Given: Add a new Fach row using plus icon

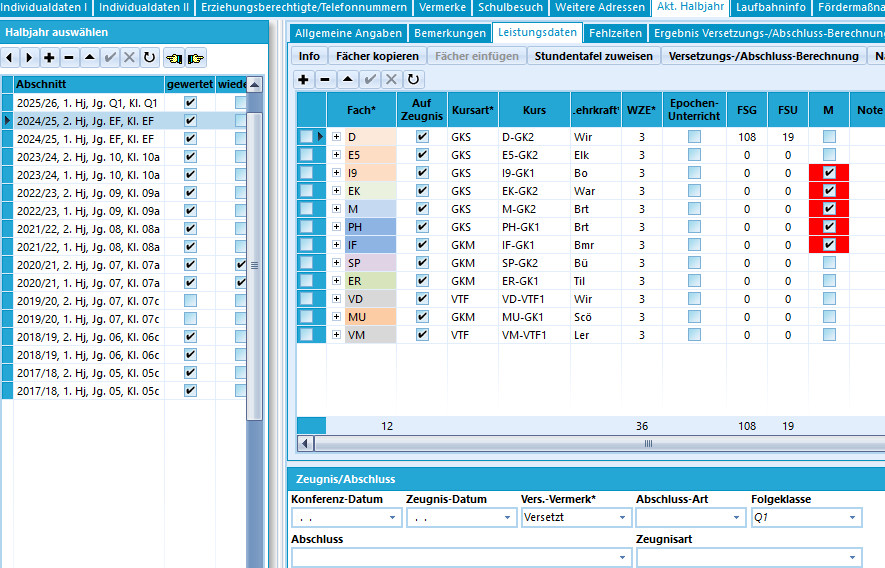Looking at the screenshot, I should point(303,80).
